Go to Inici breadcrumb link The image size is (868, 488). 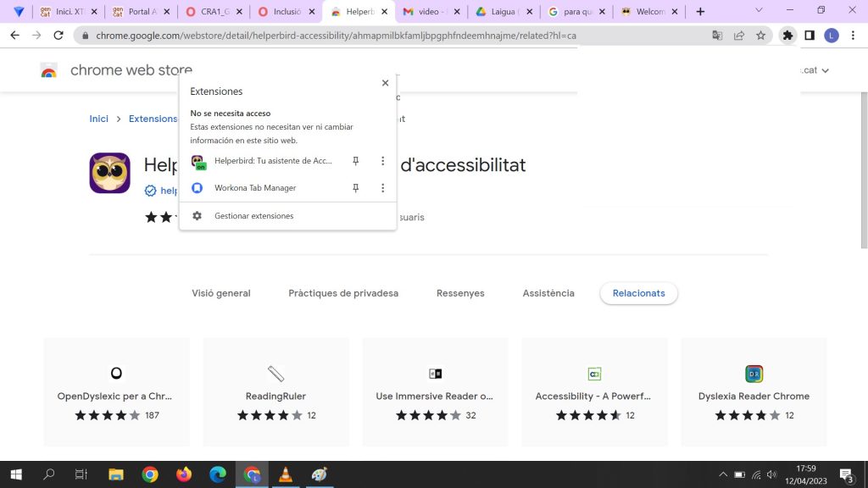point(99,119)
